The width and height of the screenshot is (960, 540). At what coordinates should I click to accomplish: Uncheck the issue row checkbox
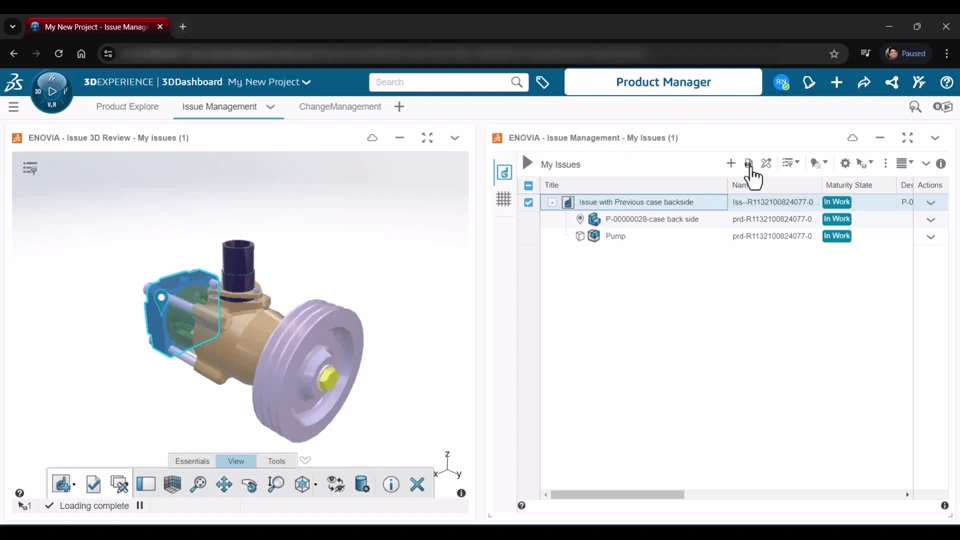pyautogui.click(x=529, y=202)
